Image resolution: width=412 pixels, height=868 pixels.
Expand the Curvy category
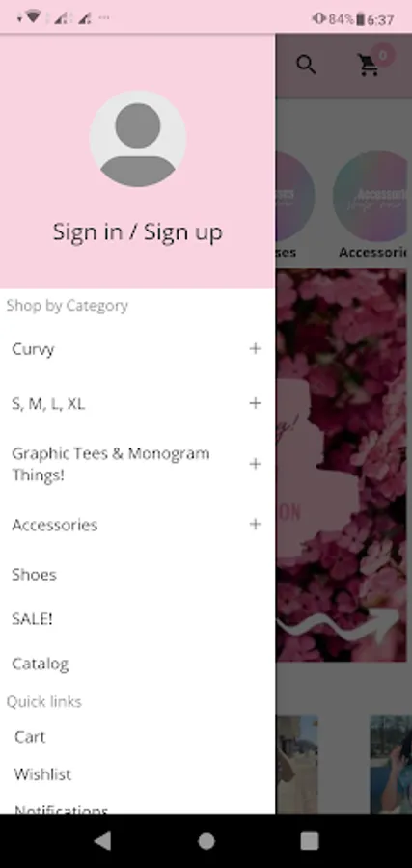click(x=255, y=349)
